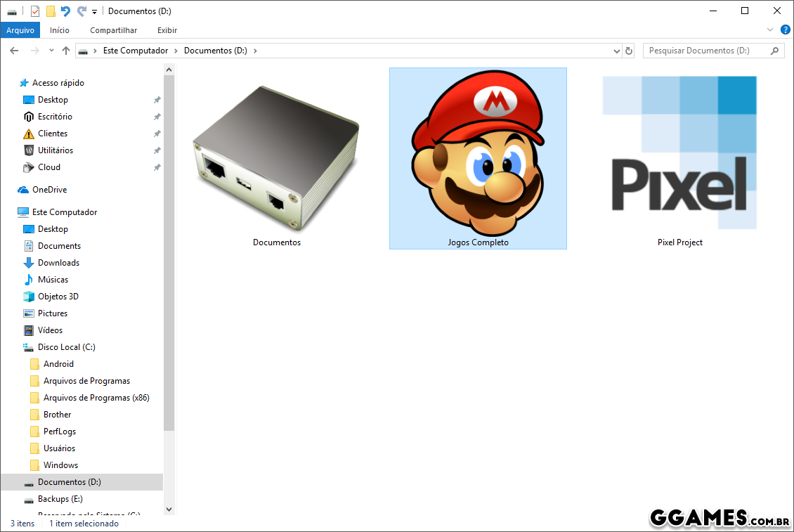Open the Downloads folder
The height and width of the screenshot is (532, 794).
point(58,262)
